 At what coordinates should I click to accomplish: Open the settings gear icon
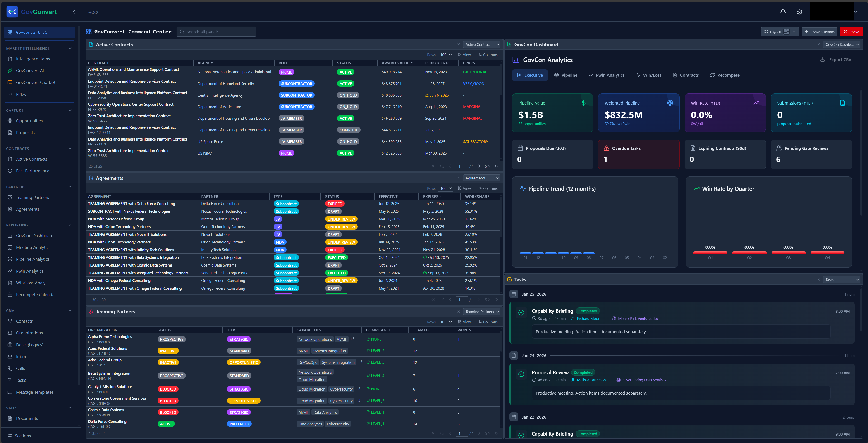click(799, 12)
